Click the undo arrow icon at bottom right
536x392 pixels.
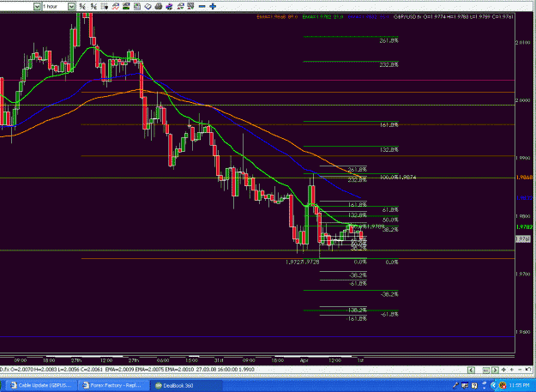pyautogui.click(x=528, y=370)
